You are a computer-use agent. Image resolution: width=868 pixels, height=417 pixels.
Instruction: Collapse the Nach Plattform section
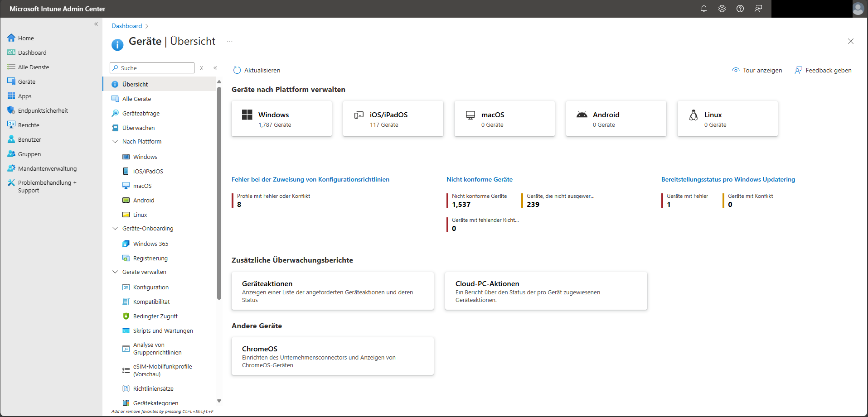click(x=115, y=141)
